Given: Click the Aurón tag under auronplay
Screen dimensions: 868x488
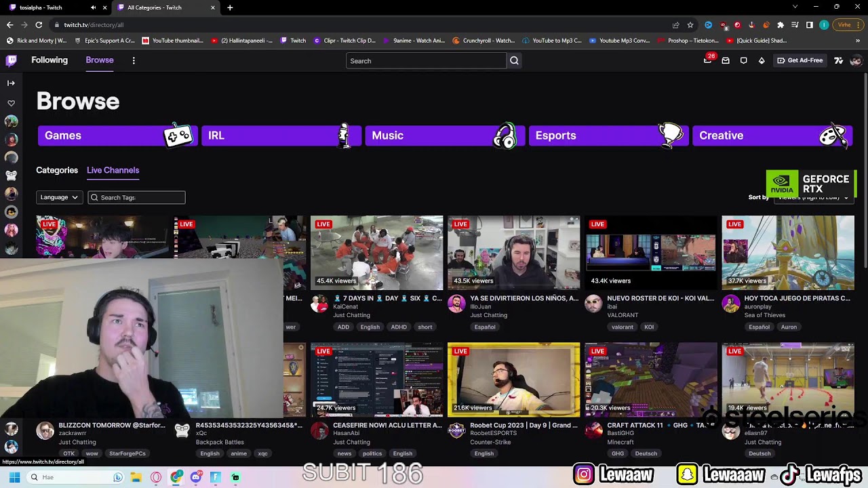Looking at the screenshot, I should tap(789, 327).
